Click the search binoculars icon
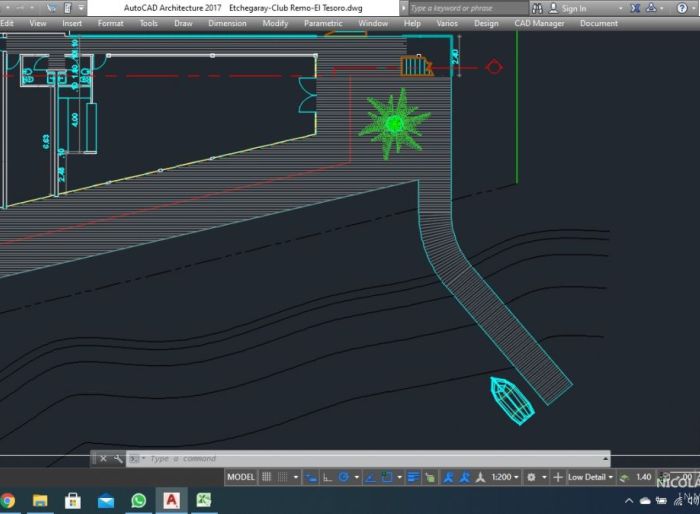700x514 pixels. (x=537, y=8)
